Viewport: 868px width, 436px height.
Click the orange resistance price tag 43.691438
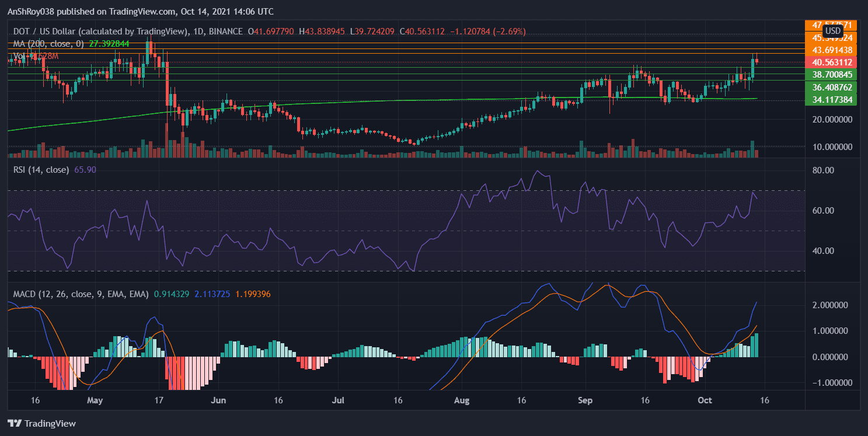tap(831, 51)
